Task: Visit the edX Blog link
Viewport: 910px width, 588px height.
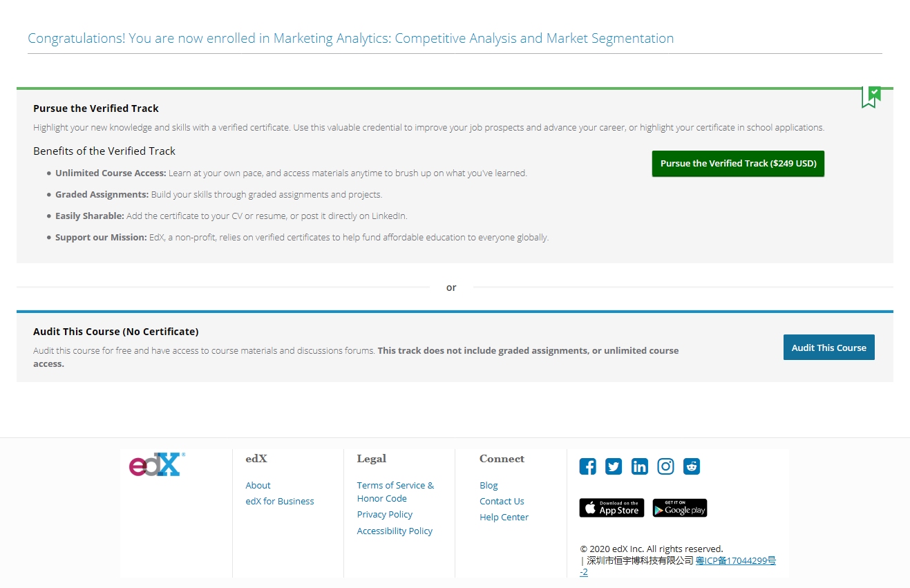Action: [489, 485]
